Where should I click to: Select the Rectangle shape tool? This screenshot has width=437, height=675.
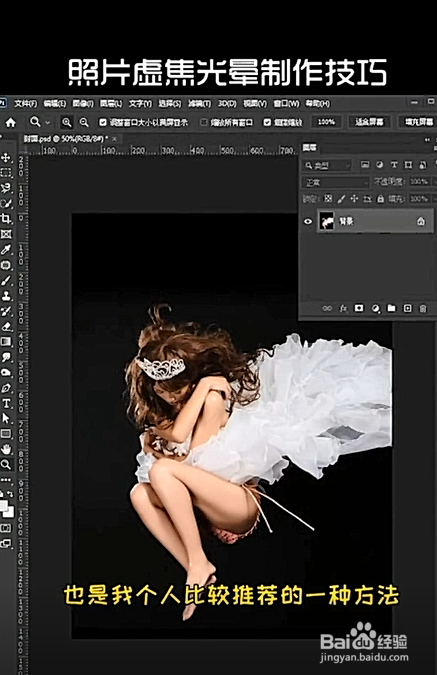click(6, 434)
